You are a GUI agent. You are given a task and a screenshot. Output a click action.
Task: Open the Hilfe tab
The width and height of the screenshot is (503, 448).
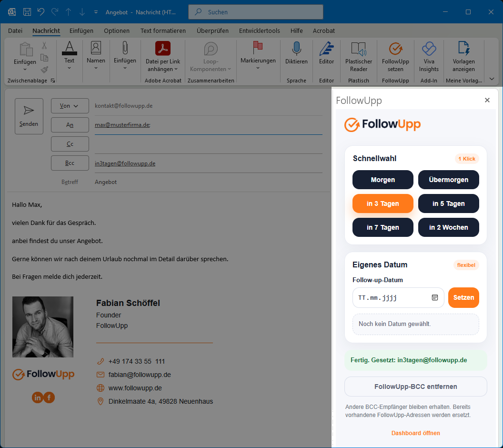[297, 31]
